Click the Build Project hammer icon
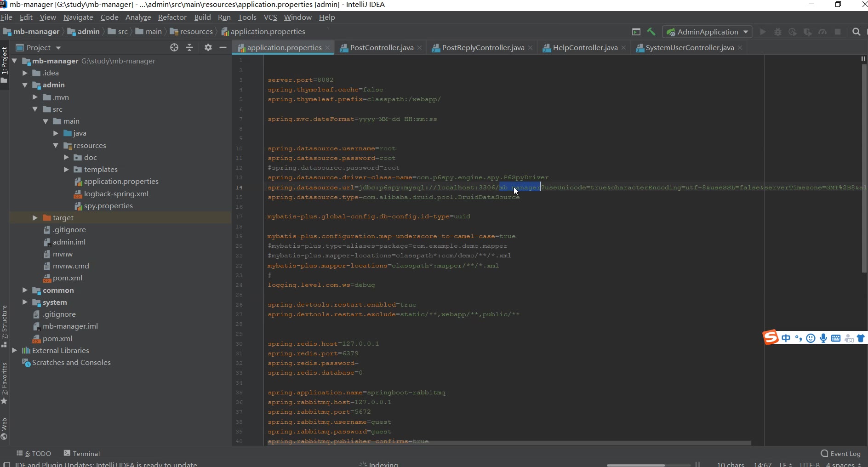This screenshot has width=868, height=467. tap(651, 32)
